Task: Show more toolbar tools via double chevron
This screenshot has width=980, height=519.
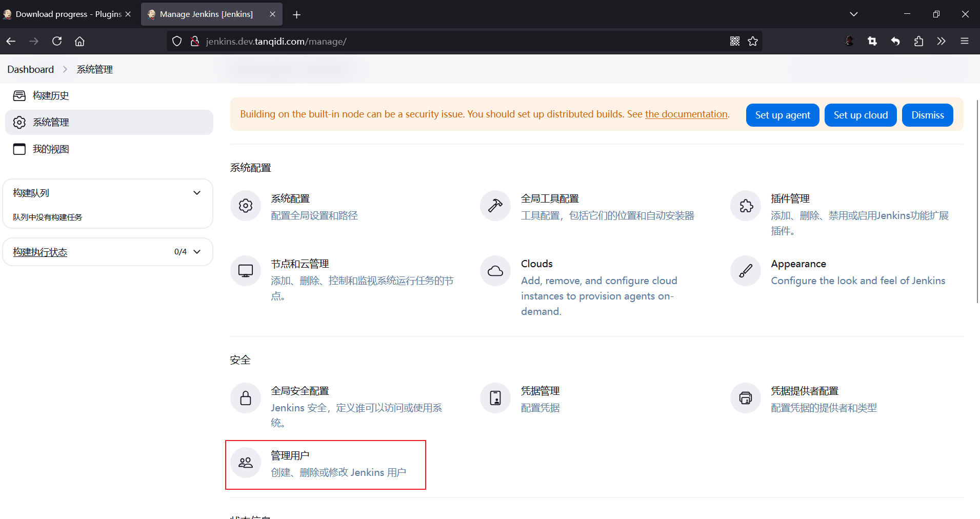Action: click(x=941, y=41)
